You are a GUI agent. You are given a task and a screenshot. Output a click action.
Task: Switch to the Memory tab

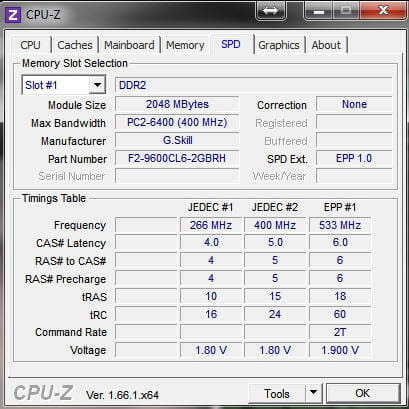click(185, 45)
